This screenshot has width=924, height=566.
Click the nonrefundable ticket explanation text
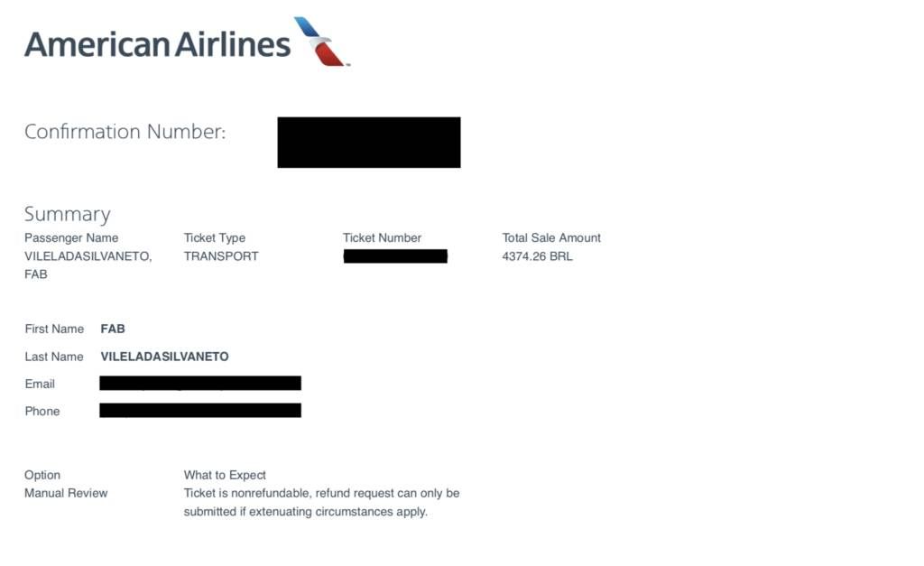click(x=321, y=502)
